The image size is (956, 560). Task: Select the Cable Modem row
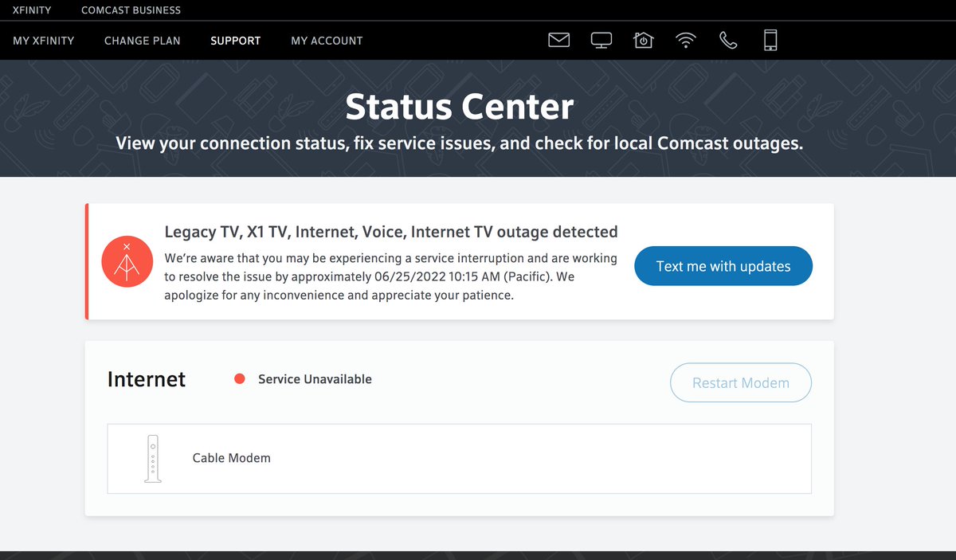[460, 459]
